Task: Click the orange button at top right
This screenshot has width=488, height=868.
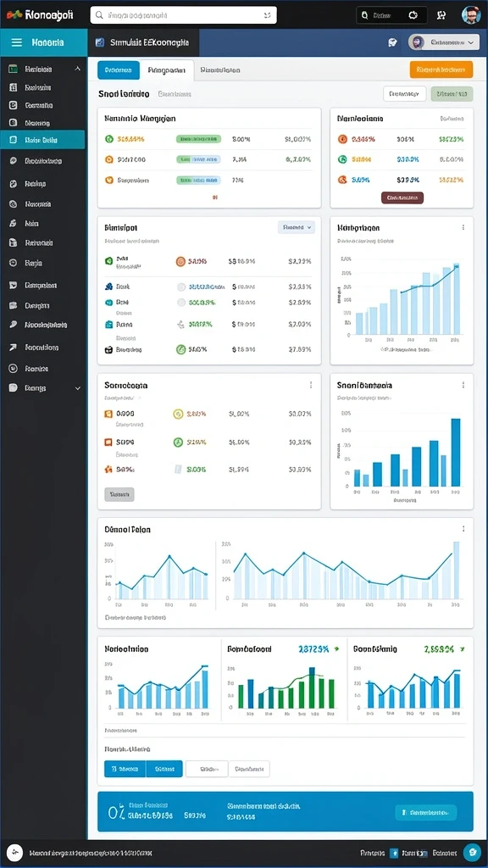Action: [441, 70]
